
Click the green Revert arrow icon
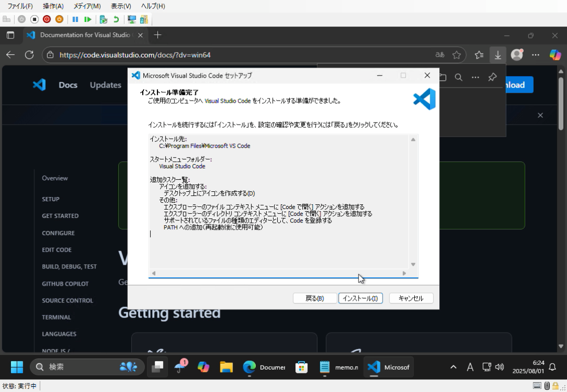tap(116, 19)
